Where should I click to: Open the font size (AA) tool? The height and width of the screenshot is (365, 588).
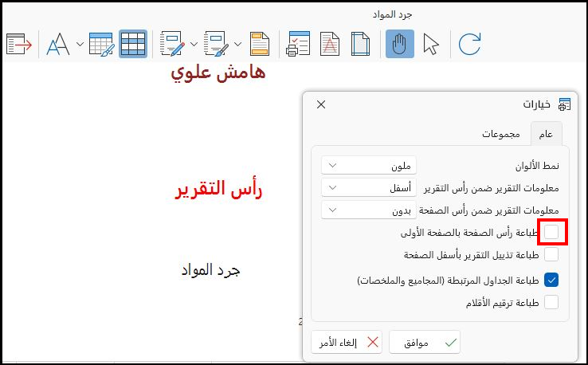pyautogui.click(x=58, y=44)
